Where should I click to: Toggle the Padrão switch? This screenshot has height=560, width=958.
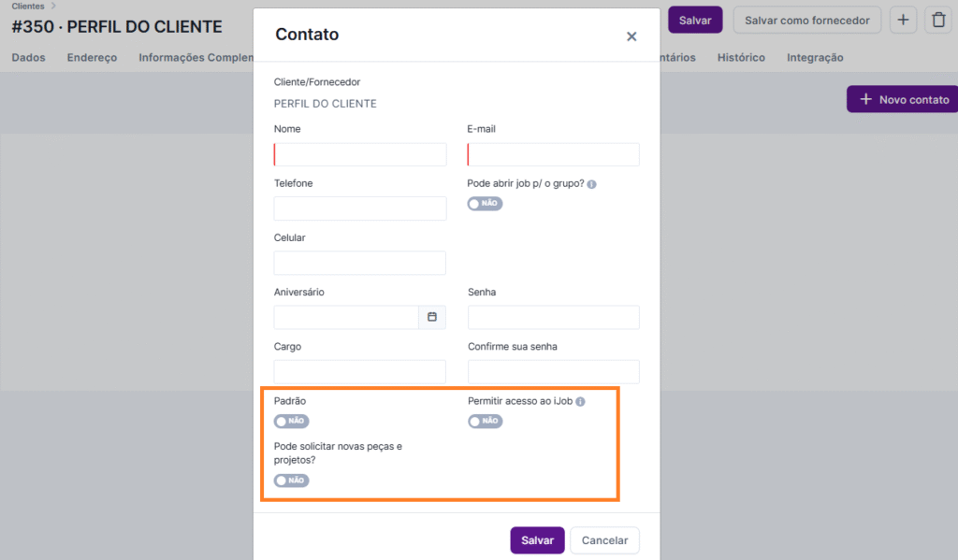[x=291, y=422]
